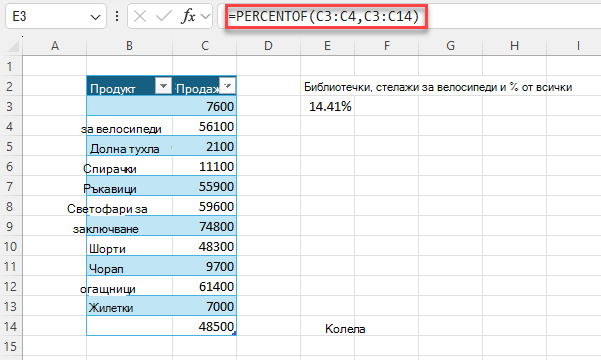Select row 14 header
Viewport: 601px width, 360px height.
10,326
